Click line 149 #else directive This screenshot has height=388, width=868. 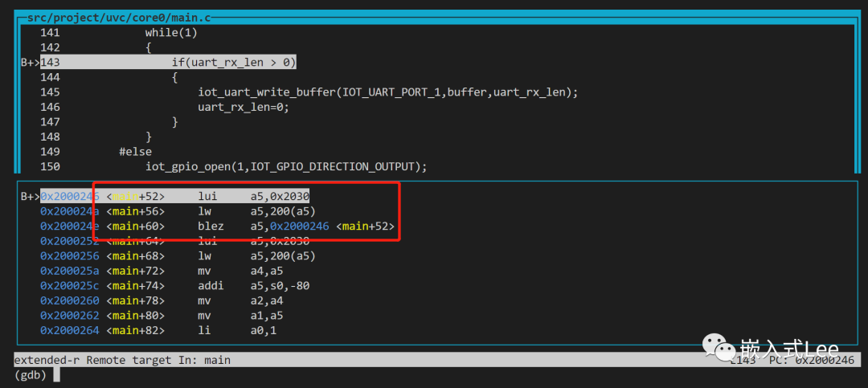pos(135,152)
